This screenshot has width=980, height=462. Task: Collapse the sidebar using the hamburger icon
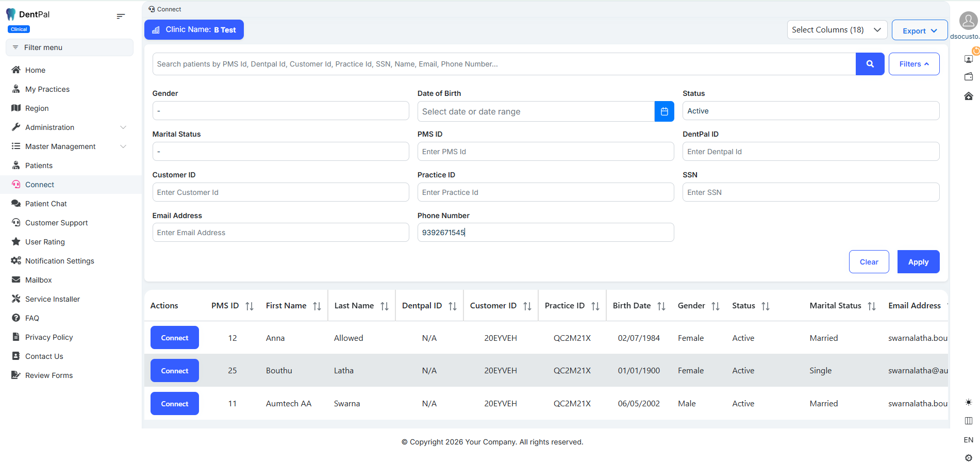click(x=121, y=16)
